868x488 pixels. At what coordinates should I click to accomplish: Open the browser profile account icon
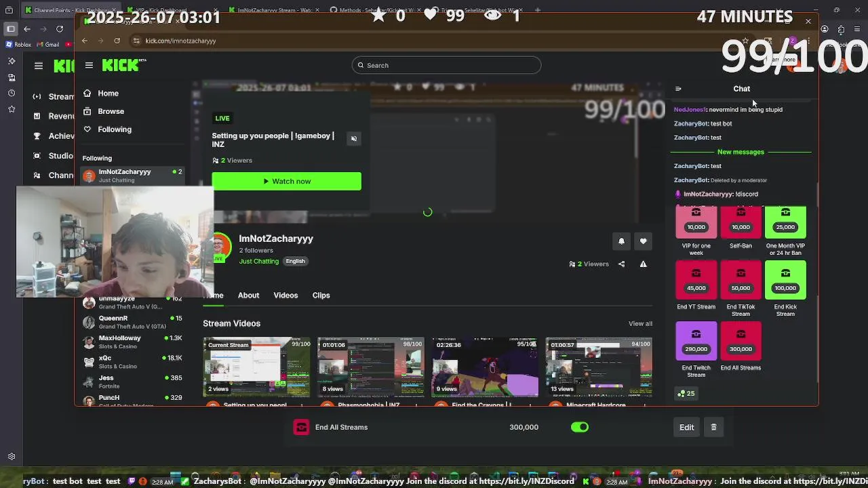point(825,29)
